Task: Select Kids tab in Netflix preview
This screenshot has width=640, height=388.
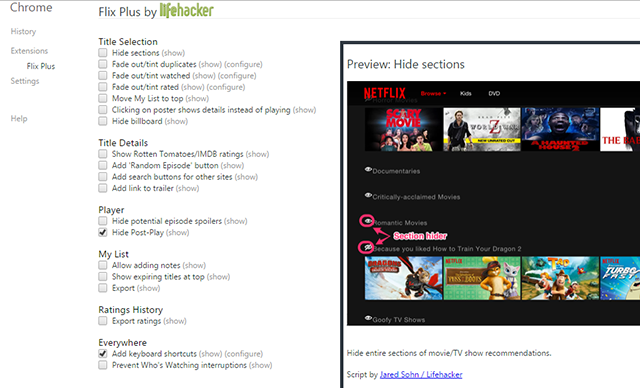Action: click(466, 93)
